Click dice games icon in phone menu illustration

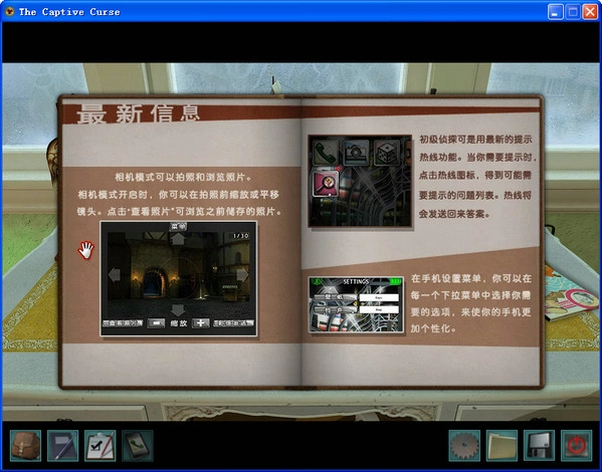point(386,152)
